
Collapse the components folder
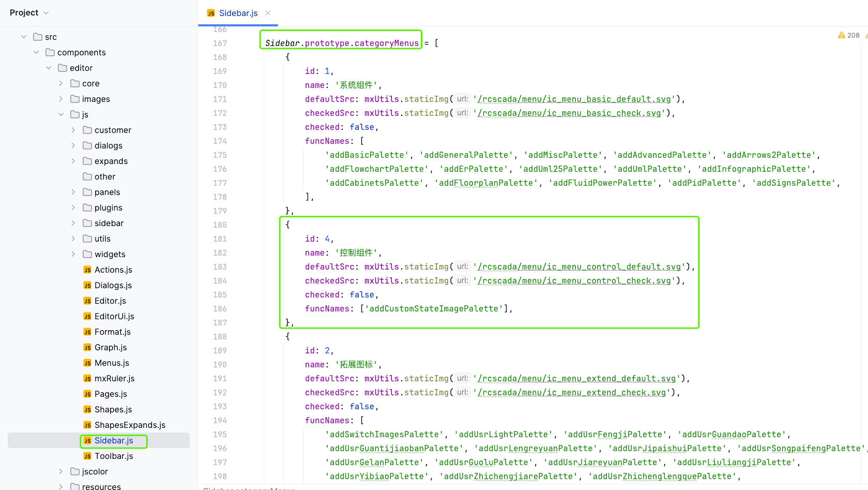pos(36,52)
